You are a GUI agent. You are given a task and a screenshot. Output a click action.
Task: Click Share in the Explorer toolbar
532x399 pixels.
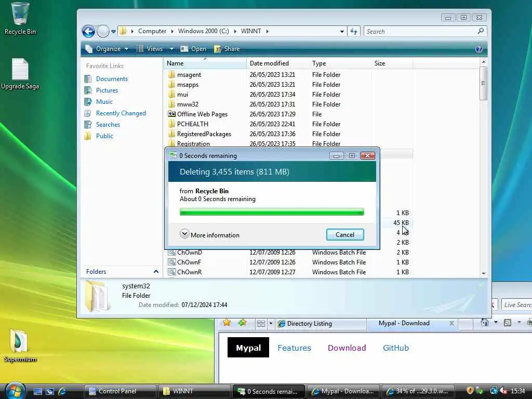[227, 49]
